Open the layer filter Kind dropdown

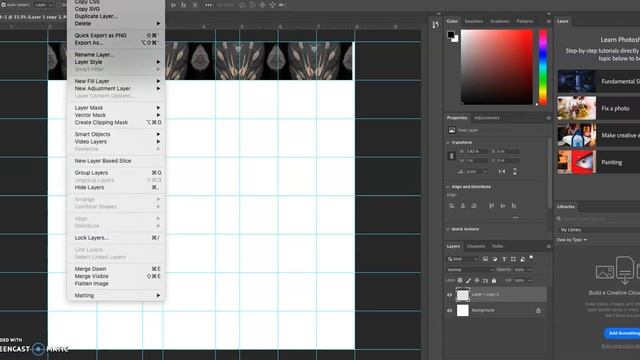(x=463, y=259)
